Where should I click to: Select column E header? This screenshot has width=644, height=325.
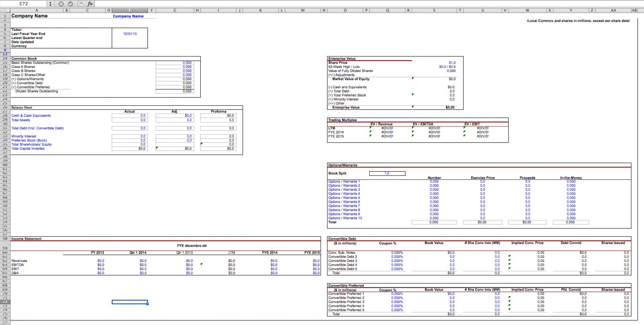point(130,10)
